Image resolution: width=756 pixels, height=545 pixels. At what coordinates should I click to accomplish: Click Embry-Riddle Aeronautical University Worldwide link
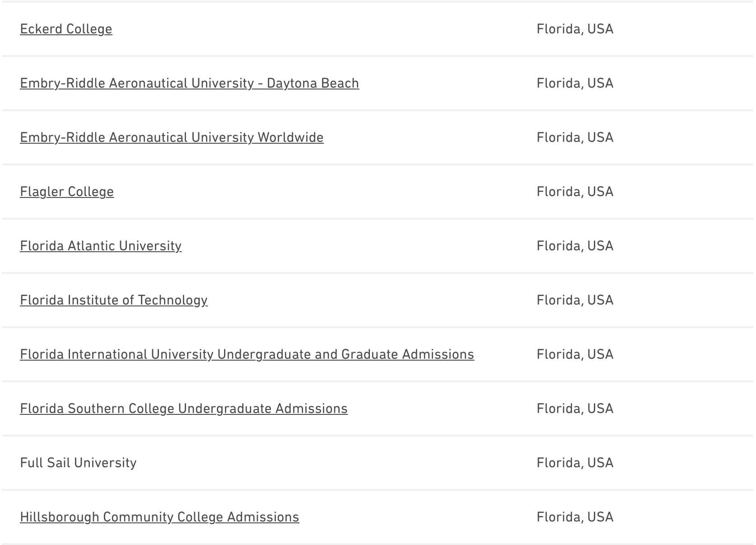172,137
